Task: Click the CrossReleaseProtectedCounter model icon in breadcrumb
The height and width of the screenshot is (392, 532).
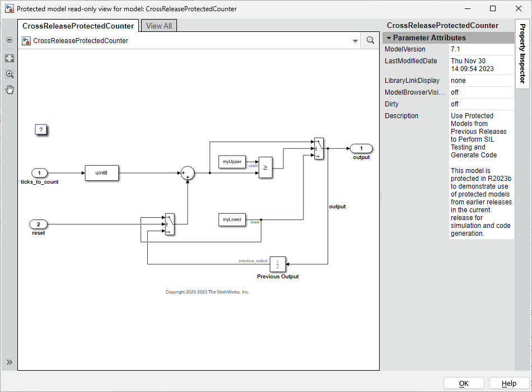Action: coord(26,40)
